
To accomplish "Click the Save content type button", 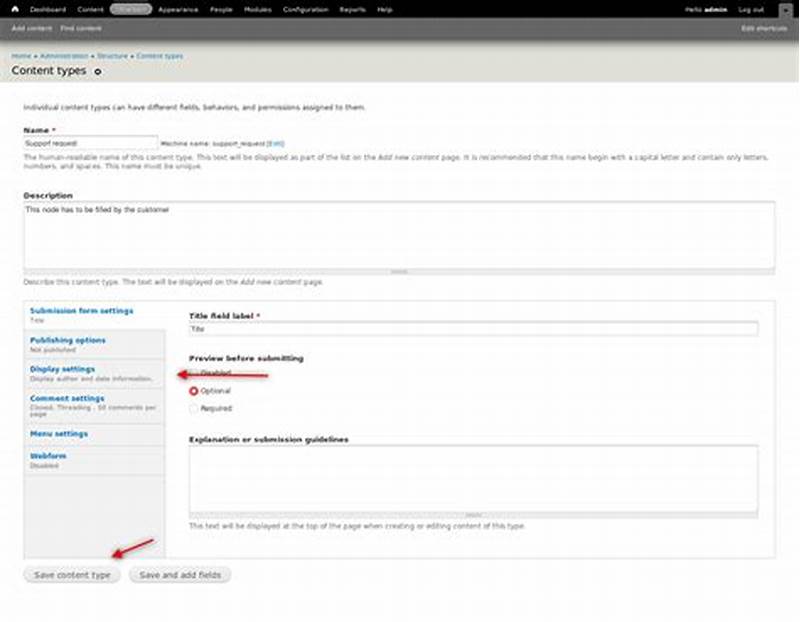I will click(72, 575).
